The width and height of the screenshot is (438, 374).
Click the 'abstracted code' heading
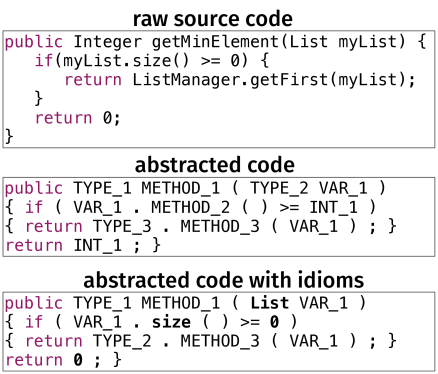click(215, 165)
